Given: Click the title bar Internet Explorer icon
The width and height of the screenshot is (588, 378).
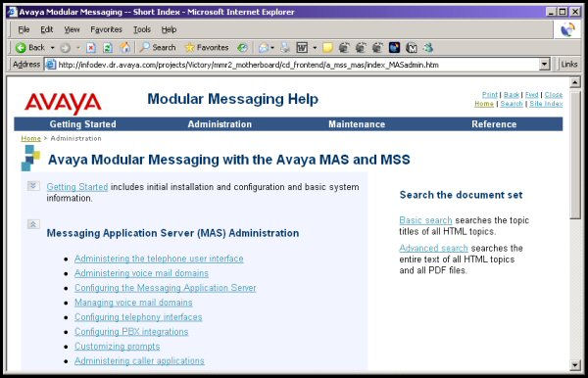Looking at the screenshot, I should pyautogui.click(x=13, y=12).
